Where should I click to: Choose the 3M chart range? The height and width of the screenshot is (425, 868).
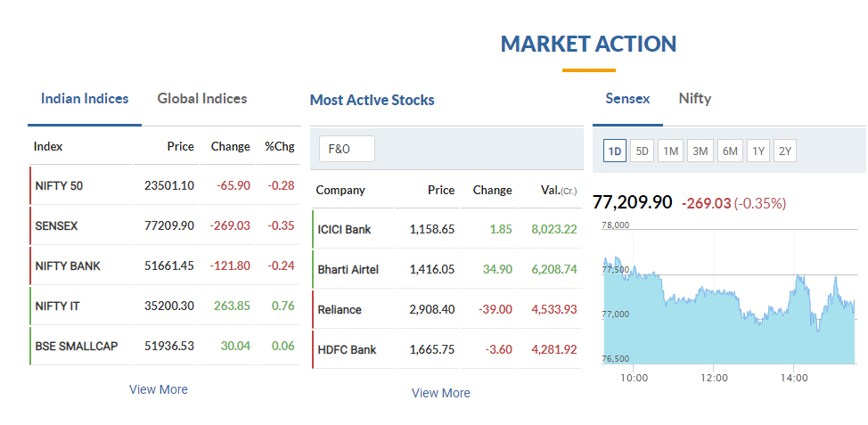(700, 151)
